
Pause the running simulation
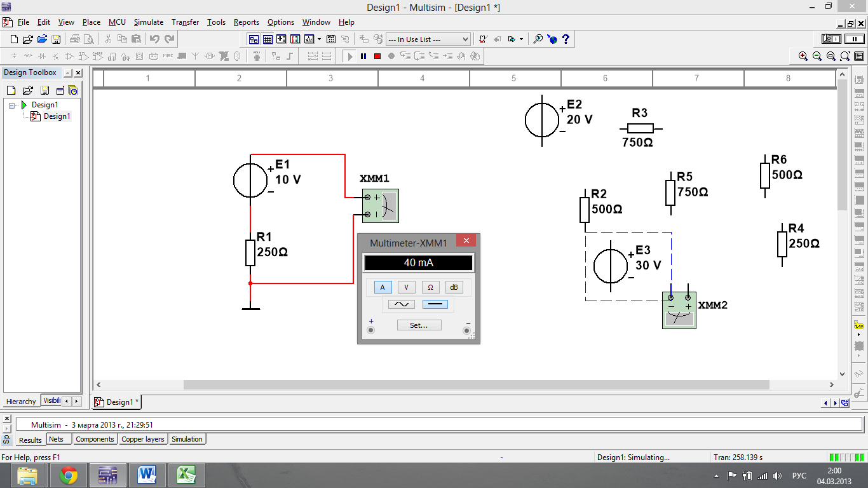363,56
